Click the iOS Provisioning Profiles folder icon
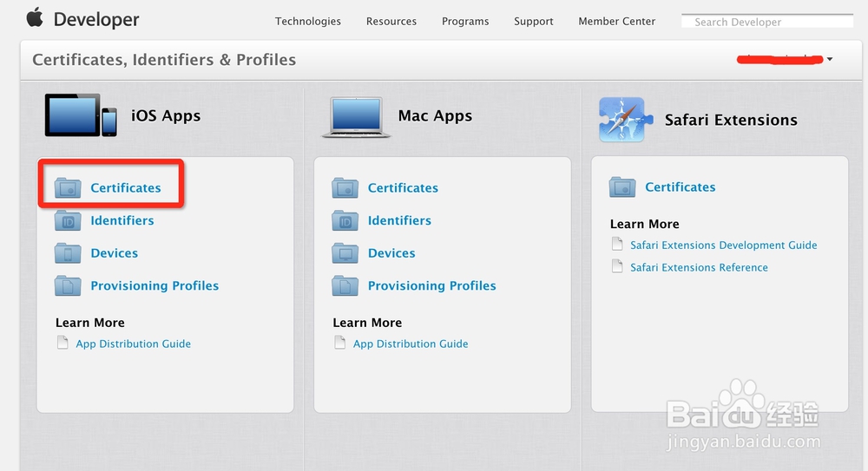 pyautogui.click(x=68, y=285)
